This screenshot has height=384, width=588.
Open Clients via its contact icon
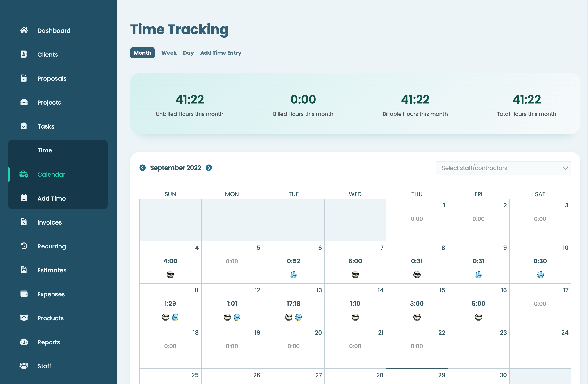coord(24,54)
